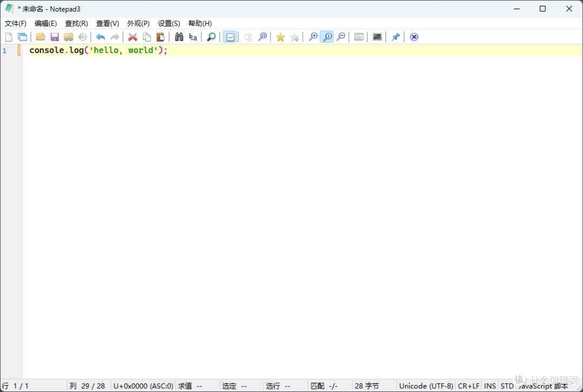The image size is (583, 392).
Task: Open Replace with the 'ba' icon
Action: (x=193, y=37)
